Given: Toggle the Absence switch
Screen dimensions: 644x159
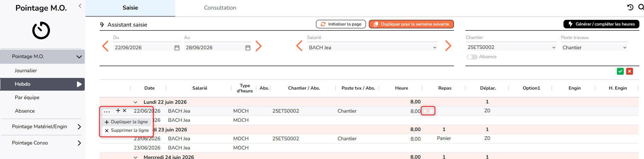Looking at the screenshot, I should [x=472, y=57].
